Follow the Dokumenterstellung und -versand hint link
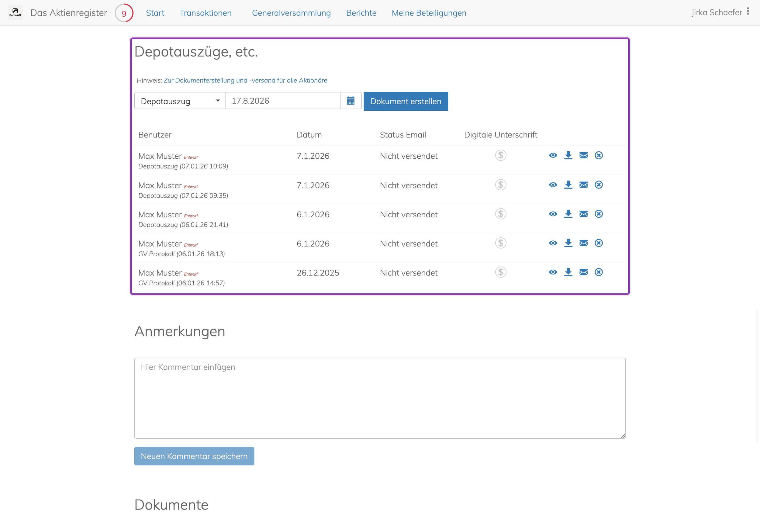Viewport: 760px width, 532px height. 245,81
